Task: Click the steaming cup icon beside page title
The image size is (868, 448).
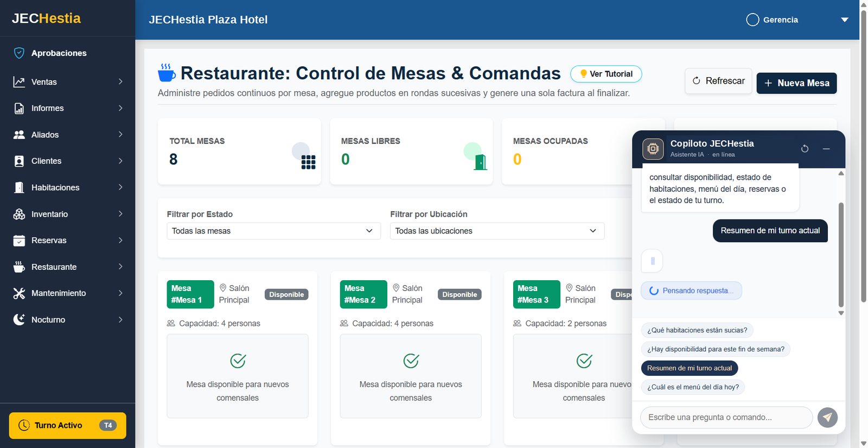Action: point(167,72)
